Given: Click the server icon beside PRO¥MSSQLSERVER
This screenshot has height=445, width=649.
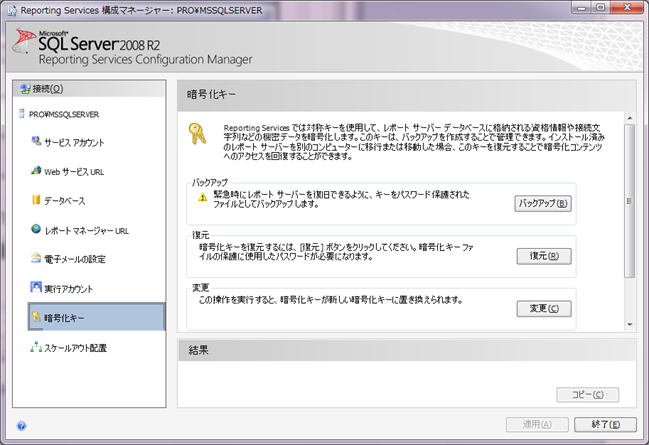Looking at the screenshot, I should pyautogui.click(x=22, y=113).
